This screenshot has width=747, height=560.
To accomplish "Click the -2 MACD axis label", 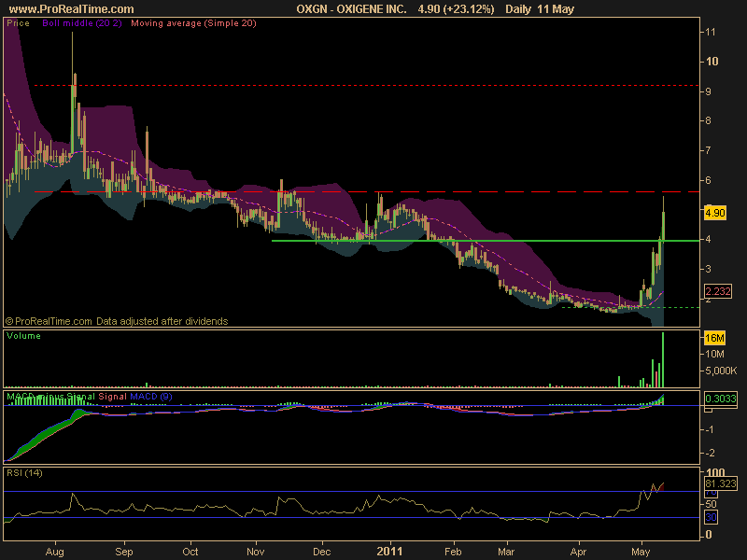I will tap(710, 453).
